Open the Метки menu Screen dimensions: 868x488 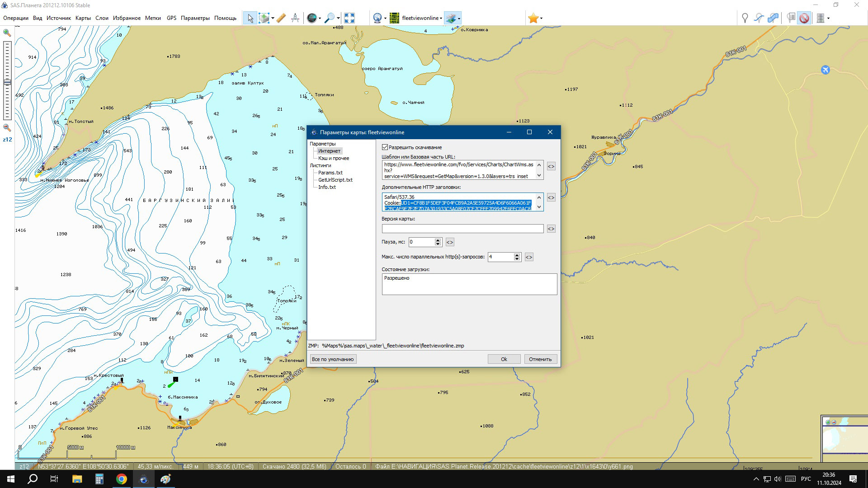[153, 18]
